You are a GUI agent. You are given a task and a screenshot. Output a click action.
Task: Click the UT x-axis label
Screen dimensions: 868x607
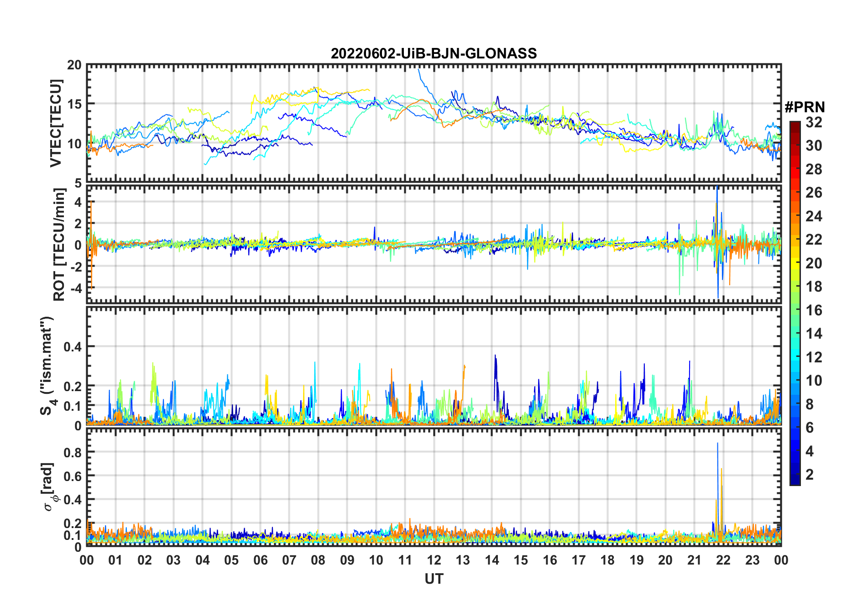coord(434,579)
